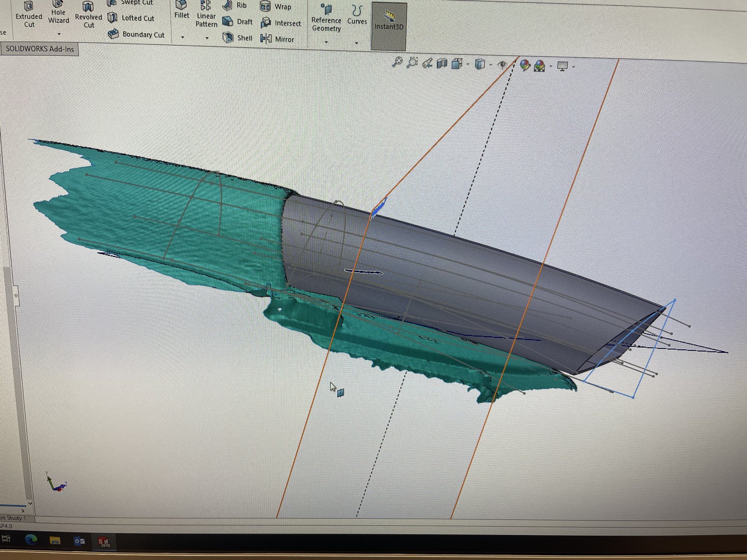Start a Linear Pattern

(206, 14)
